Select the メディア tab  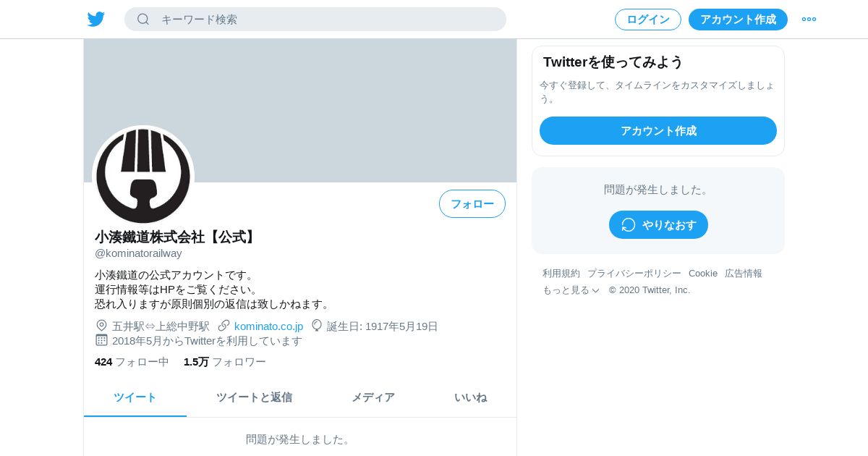click(x=373, y=397)
